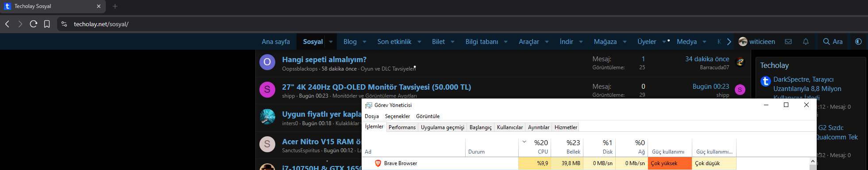The width and height of the screenshot is (868, 170).
Task: Open the notifications bell icon
Action: click(x=806, y=42)
